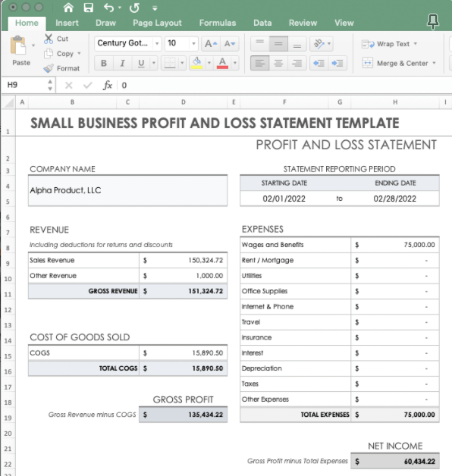Click the Format painter brush icon
Screen dimensions: 452x476
(x=49, y=68)
